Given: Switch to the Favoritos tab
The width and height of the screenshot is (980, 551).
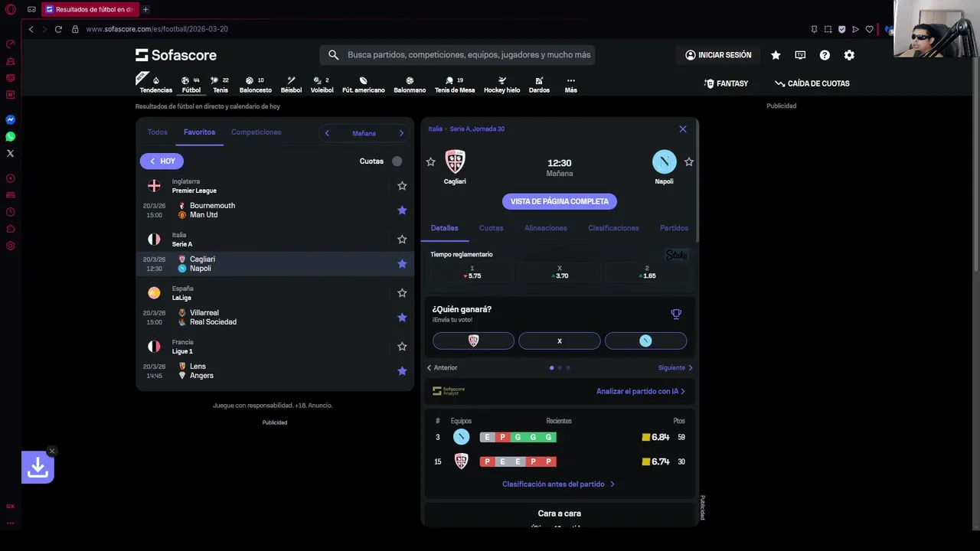Looking at the screenshot, I should coord(199,132).
